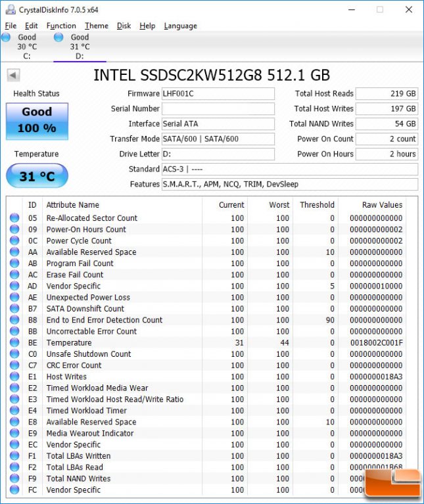The width and height of the screenshot is (424, 504).
Task: Click status icon for SATA Downshift Count
Action: coord(14,309)
